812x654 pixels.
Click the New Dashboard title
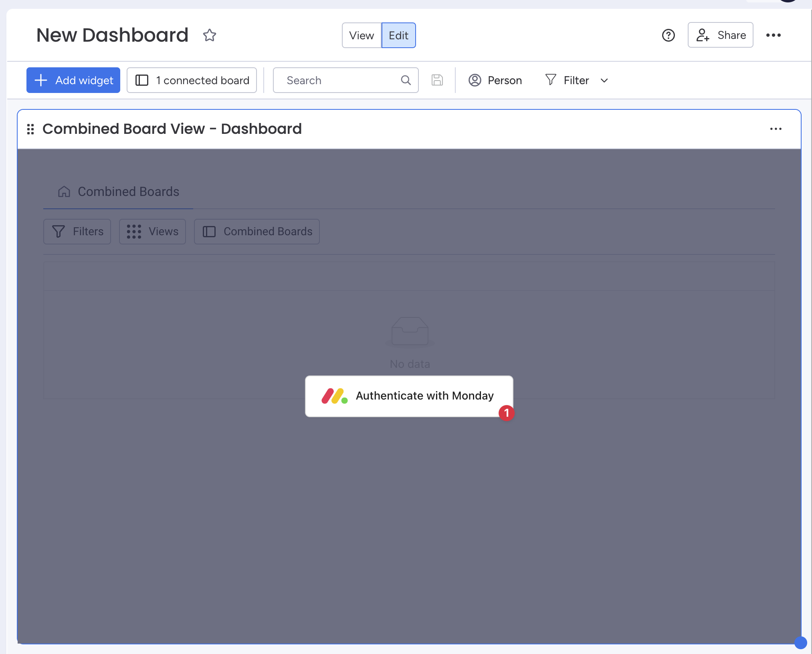(112, 35)
